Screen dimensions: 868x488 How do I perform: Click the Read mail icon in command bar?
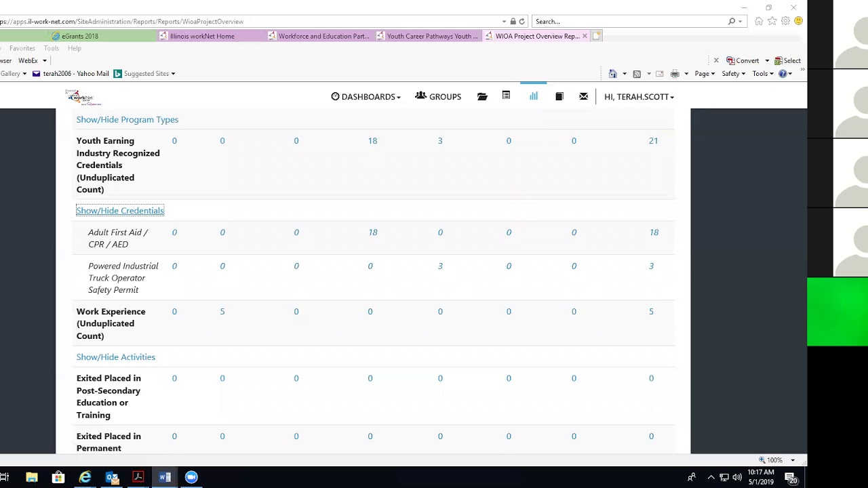[659, 74]
